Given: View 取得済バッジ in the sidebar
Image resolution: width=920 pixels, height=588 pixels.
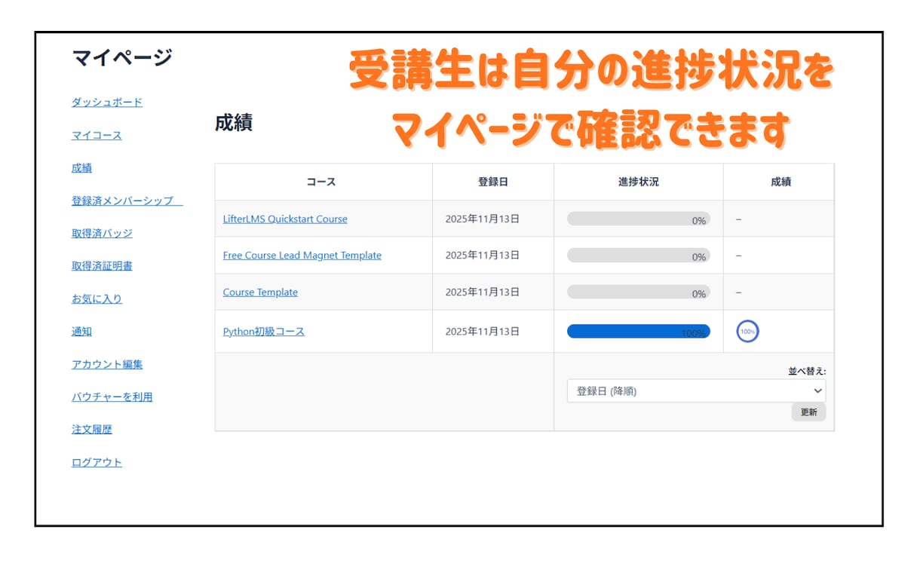Looking at the screenshot, I should 102,234.
